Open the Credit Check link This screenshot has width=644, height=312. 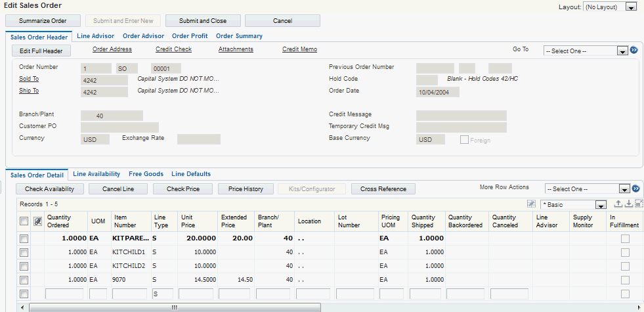click(x=173, y=49)
